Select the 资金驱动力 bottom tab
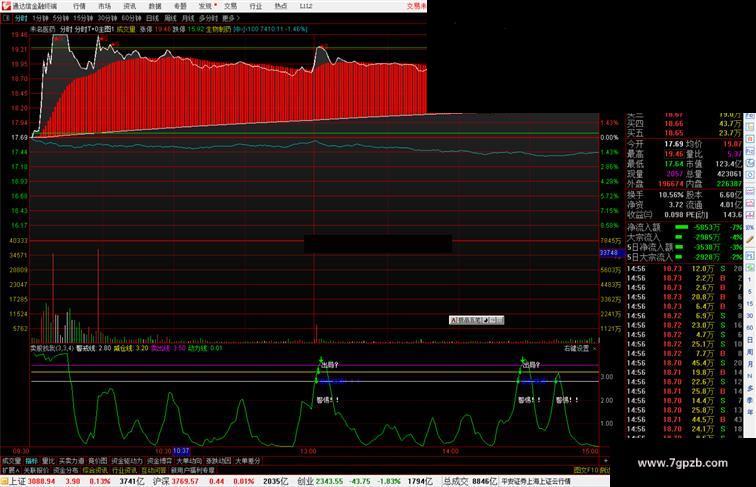The height and width of the screenshot is (487, 756). (x=127, y=461)
